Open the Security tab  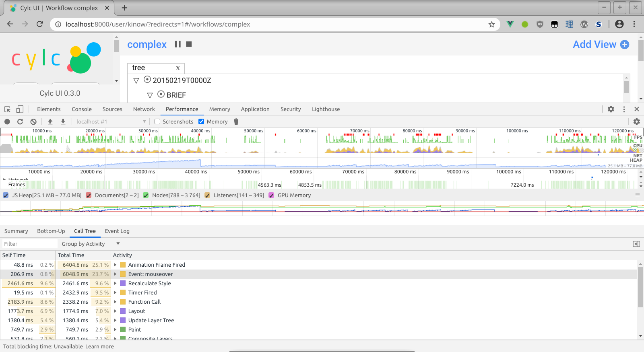click(291, 109)
